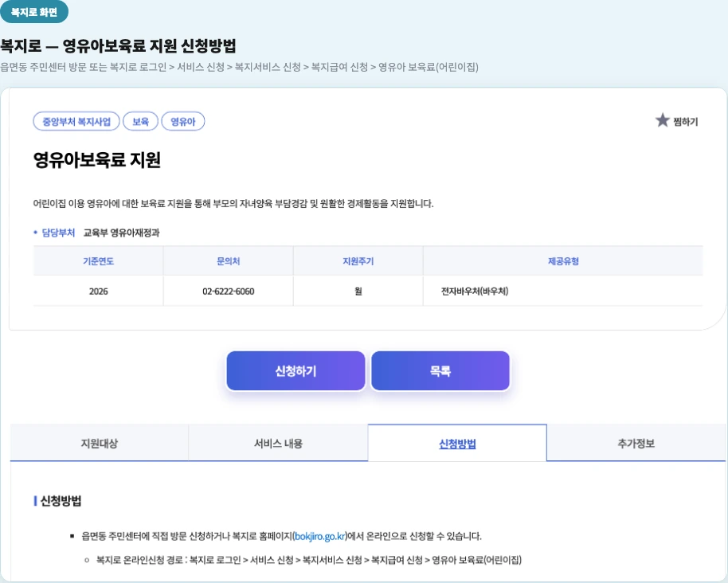The width and height of the screenshot is (728, 583).
Task: Open the 지원대상 tab
Action: (x=100, y=444)
